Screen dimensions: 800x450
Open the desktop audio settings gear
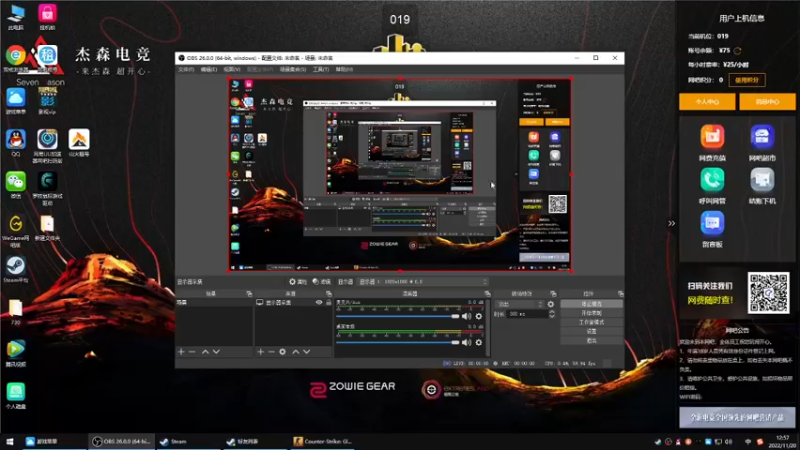pyautogui.click(x=479, y=342)
